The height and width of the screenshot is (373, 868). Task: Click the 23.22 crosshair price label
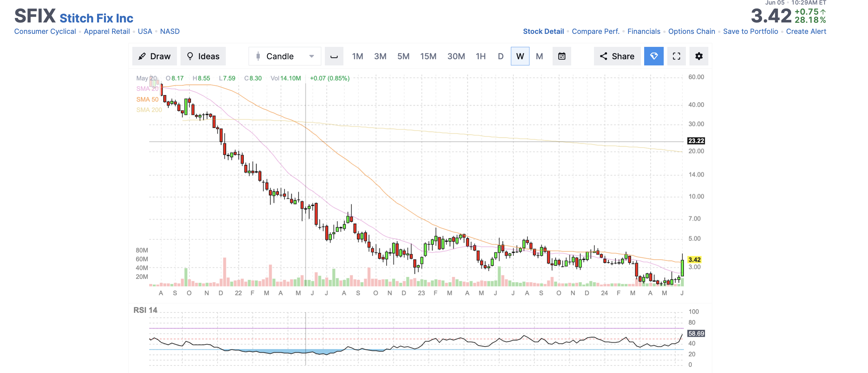click(696, 141)
